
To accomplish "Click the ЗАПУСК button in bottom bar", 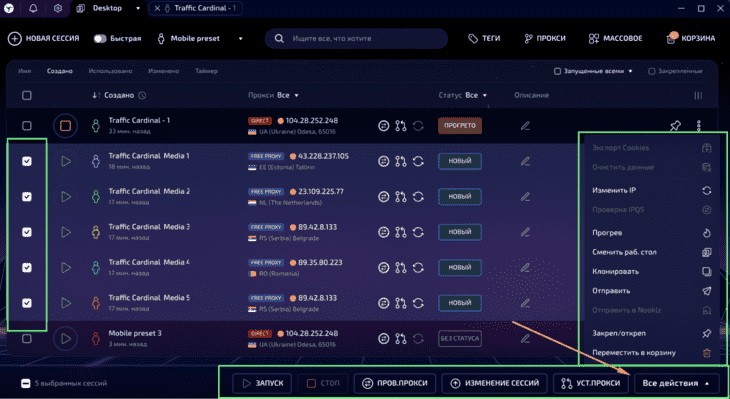I will [263, 383].
